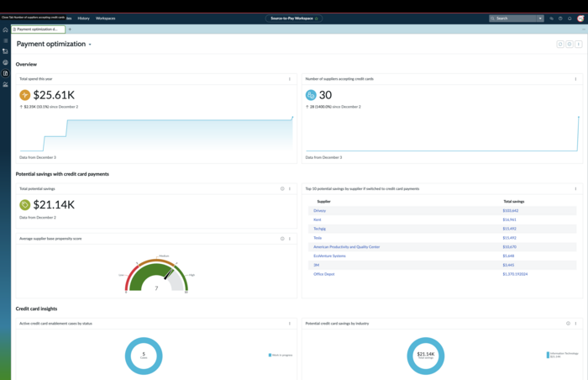The image size is (588, 380).
Task: Show info for Average supplier base propensity score
Action: click(282, 239)
